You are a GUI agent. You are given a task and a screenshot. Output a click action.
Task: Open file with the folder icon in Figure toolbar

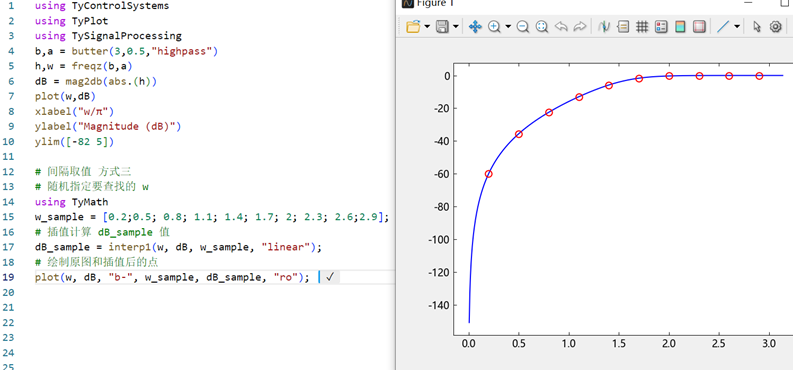pos(413,27)
